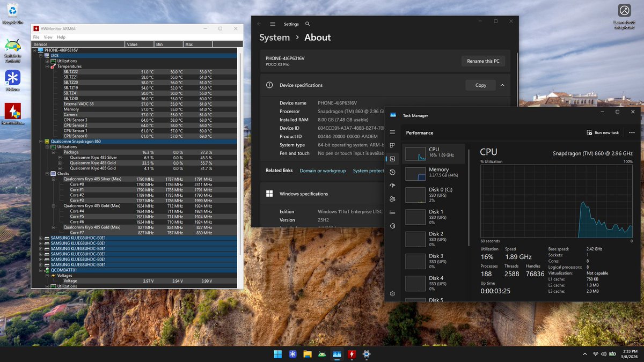The width and height of the screenshot is (644, 362).
Task: Open Startup apps in Task Manager sidebar
Action: [392, 186]
